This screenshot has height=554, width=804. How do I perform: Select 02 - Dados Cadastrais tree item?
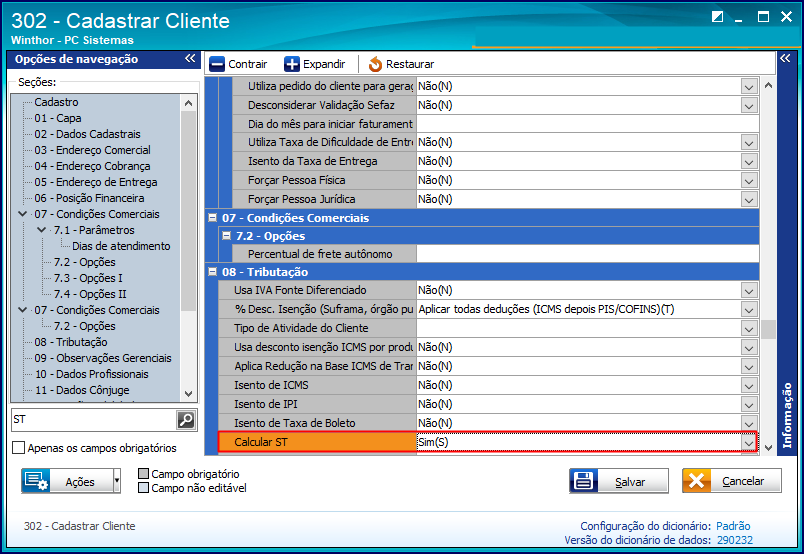coord(87,134)
